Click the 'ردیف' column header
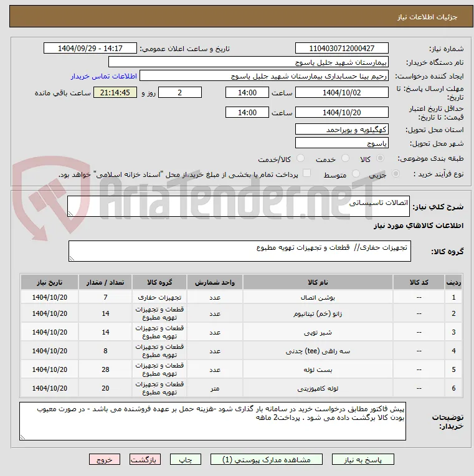The image size is (474, 476). coord(453,282)
